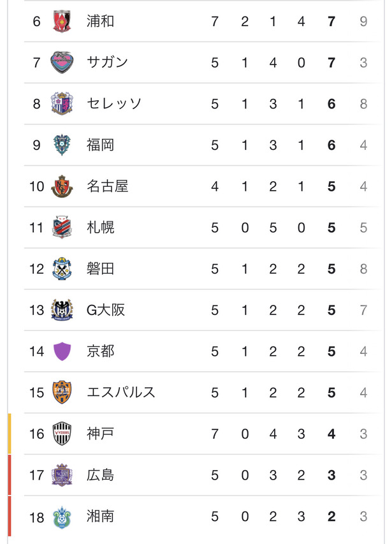Open 浦和 team name link
The image size is (392, 544).
(x=101, y=21)
